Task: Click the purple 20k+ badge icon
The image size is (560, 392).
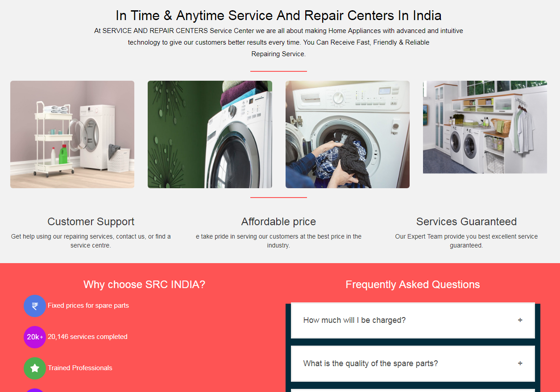Action: click(35, 337)
